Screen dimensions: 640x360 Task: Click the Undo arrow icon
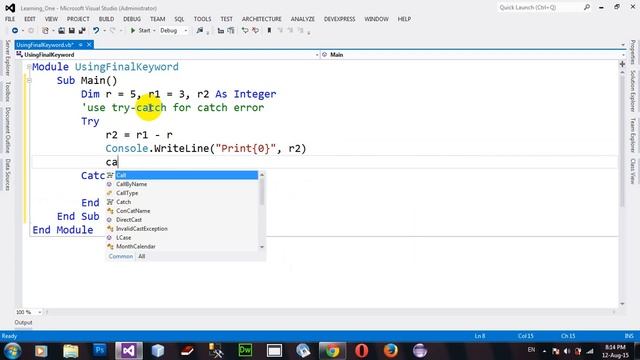click(96, 31)
